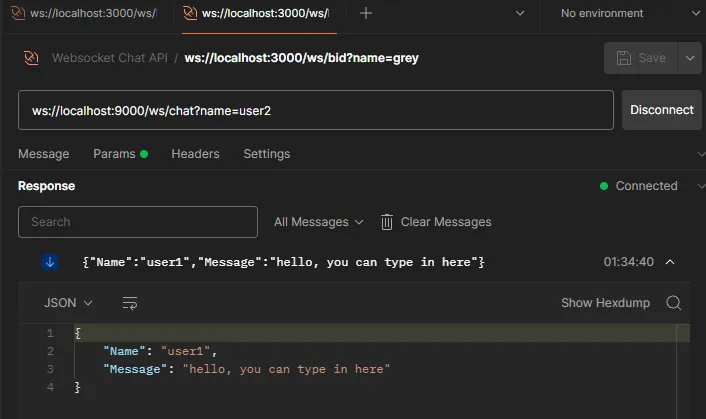Viewport: 706px width, 419px height.
Task: Click the search magnifier icon in viewer
Action: 674,303
